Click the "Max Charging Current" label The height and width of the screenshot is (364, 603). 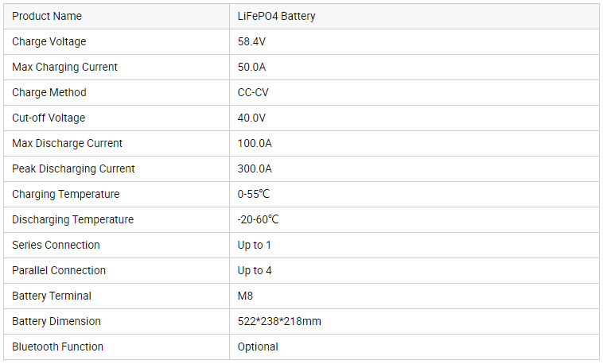pyautogui.click(x=64, y=68)
